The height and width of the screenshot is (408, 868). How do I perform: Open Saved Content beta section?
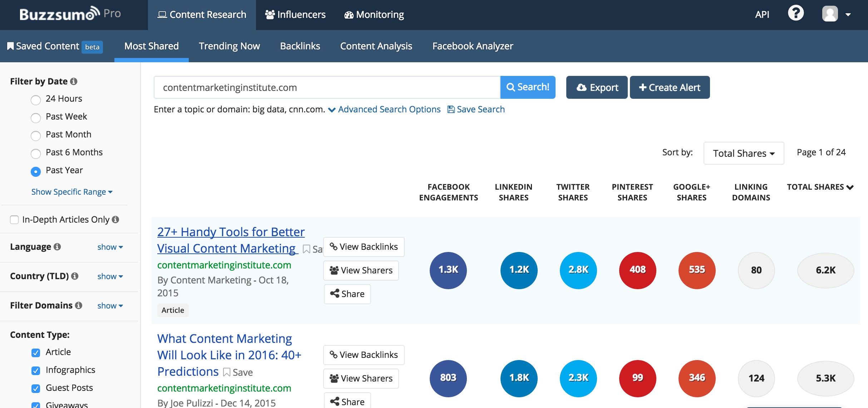tap(55, 46)
